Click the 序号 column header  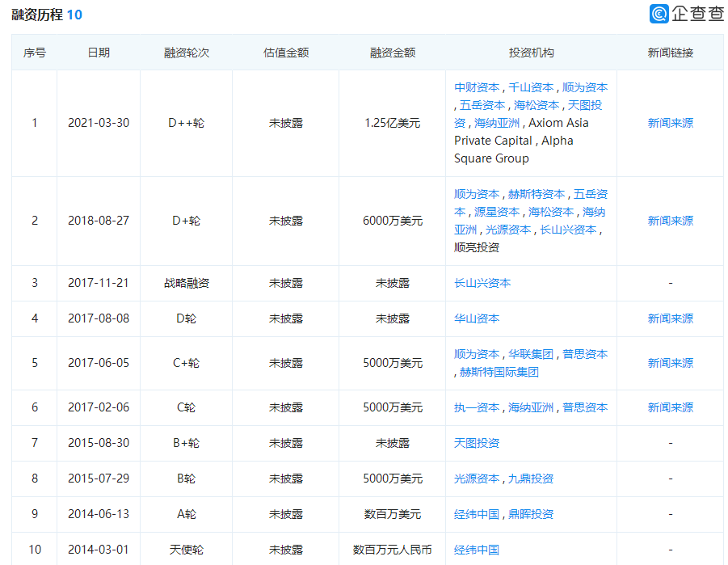click(x=35, y=53)
